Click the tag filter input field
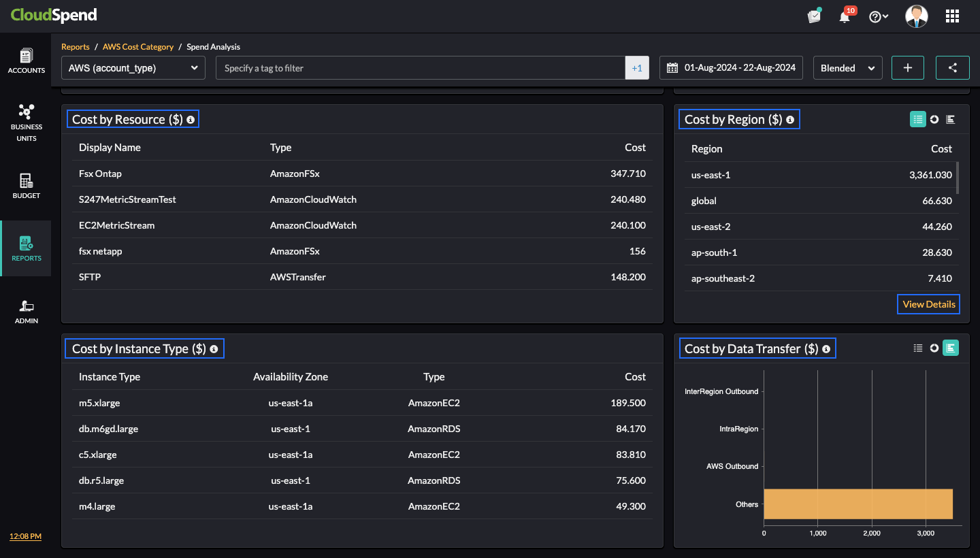Screen dimensions: 980x558 pos(421,68)
